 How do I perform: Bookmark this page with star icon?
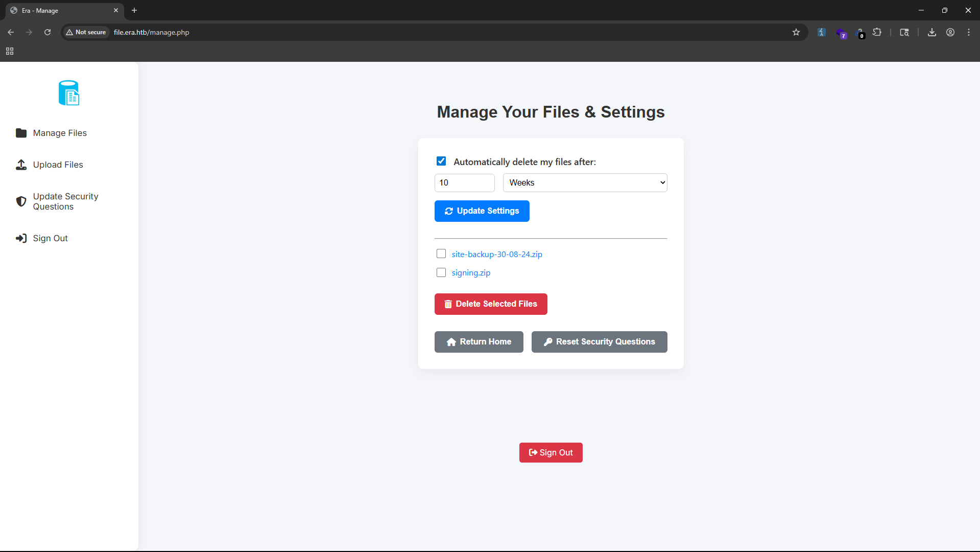796,32
